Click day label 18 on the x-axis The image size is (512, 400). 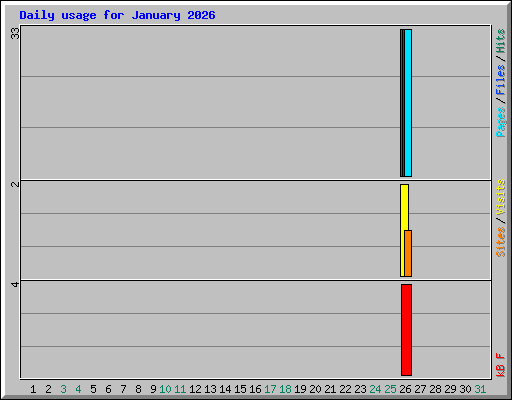[285, 389]
